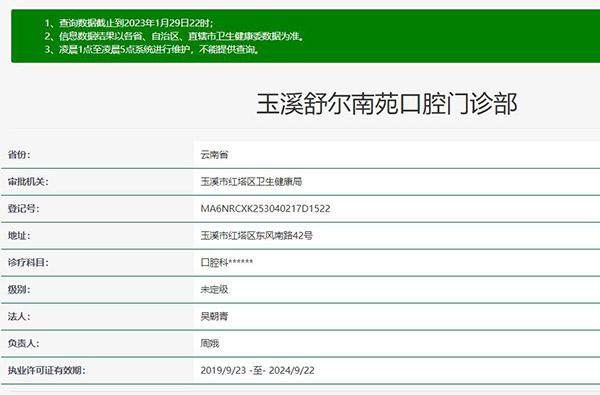Screen dimensions: 600x395
Task: Click the value in the 法人 row
Action: point(214,317)
